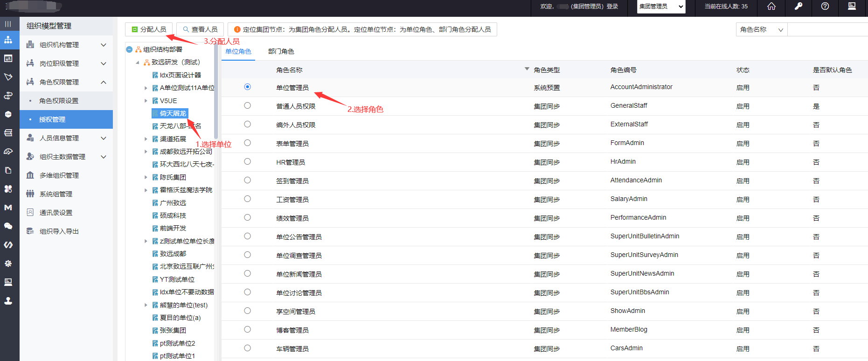The width and height of the screenshot is (868, 361).
Task: Click the gear icon in left sidebar
Action: (x=8, y=264)
